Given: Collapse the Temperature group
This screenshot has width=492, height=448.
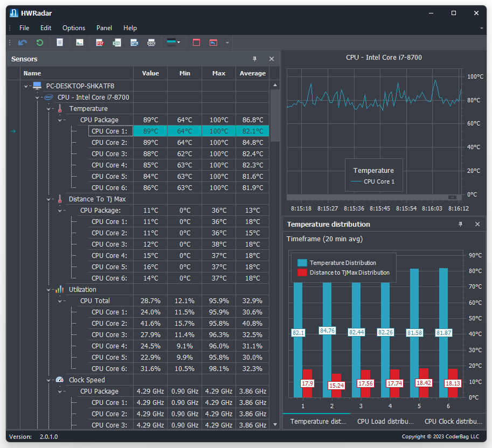Looking at the screenshot, I should (x=48, y=109).
